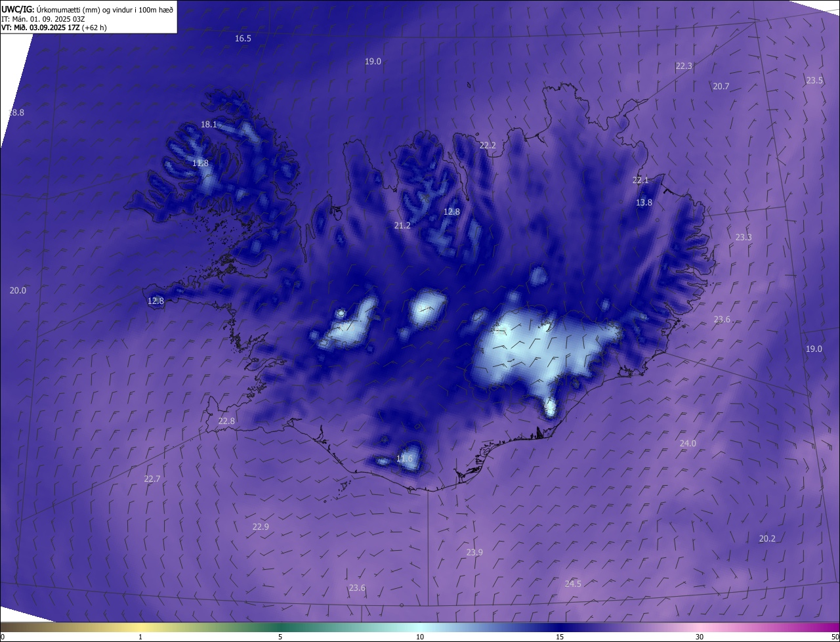Click the 23.6 value east of Iceland

pyautogui.click(x=722, y=320)
